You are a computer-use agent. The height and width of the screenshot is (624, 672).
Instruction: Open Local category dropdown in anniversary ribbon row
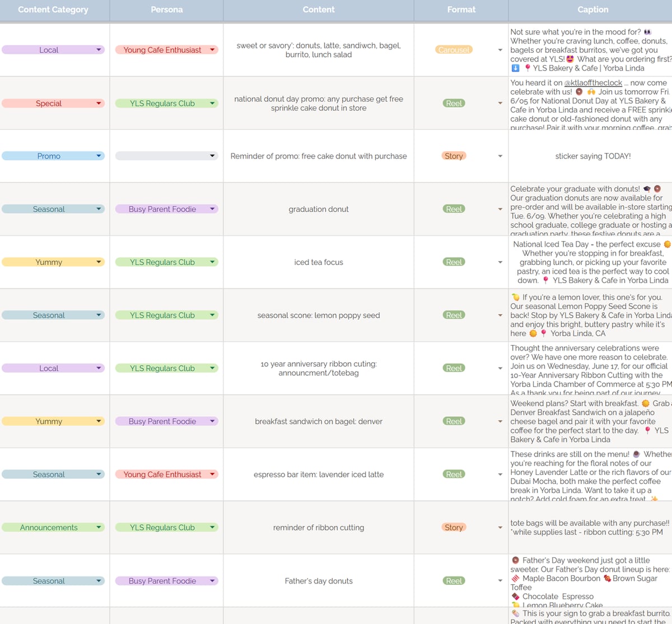coord(53,368)
